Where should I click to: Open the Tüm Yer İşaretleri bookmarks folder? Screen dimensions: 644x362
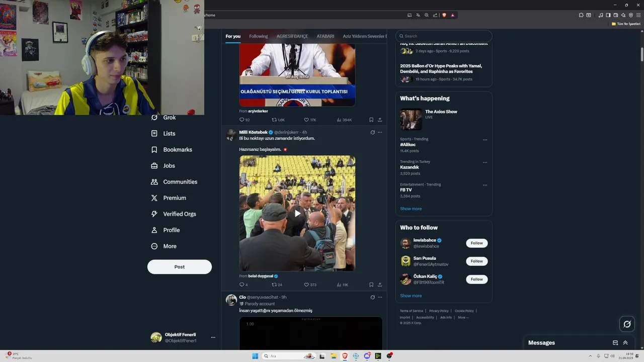(626, 24)
